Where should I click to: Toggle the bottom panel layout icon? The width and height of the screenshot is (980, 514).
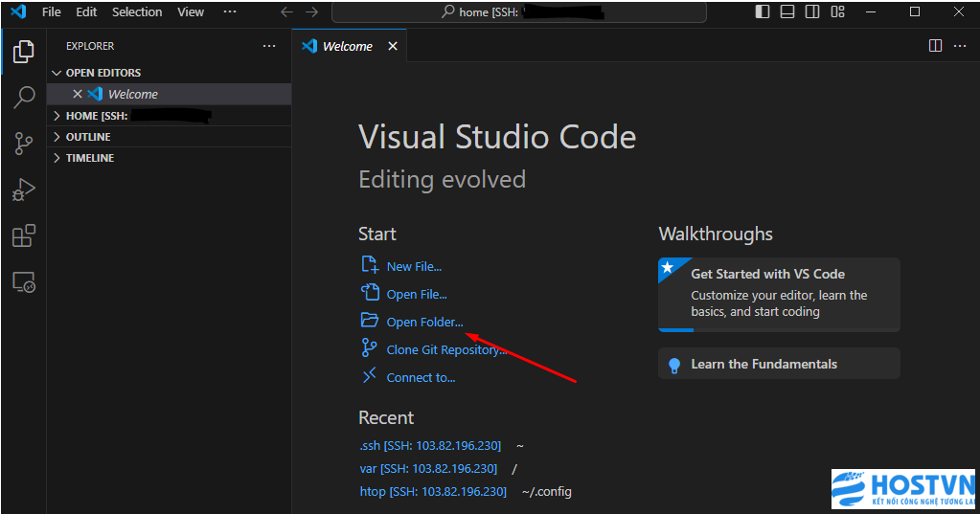[787, 11]
